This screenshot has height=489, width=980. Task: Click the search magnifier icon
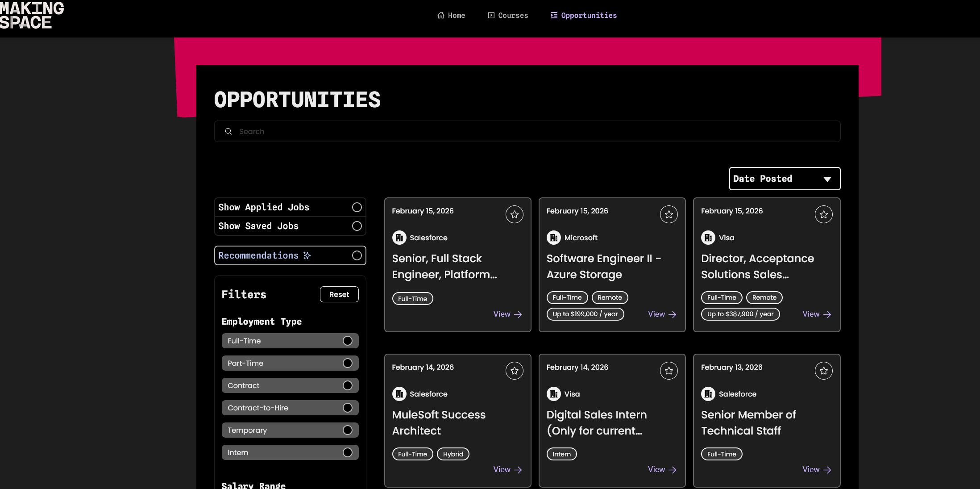(228, 131)
